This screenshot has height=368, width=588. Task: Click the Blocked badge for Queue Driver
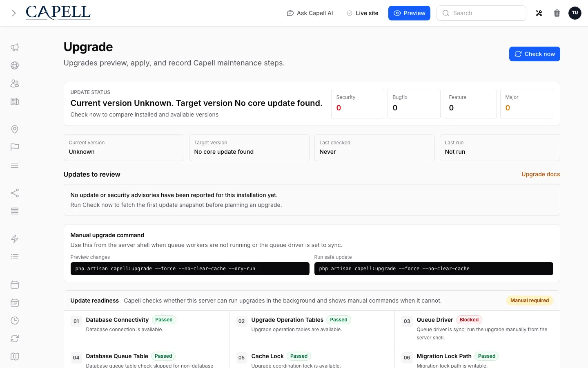(469, 320)
